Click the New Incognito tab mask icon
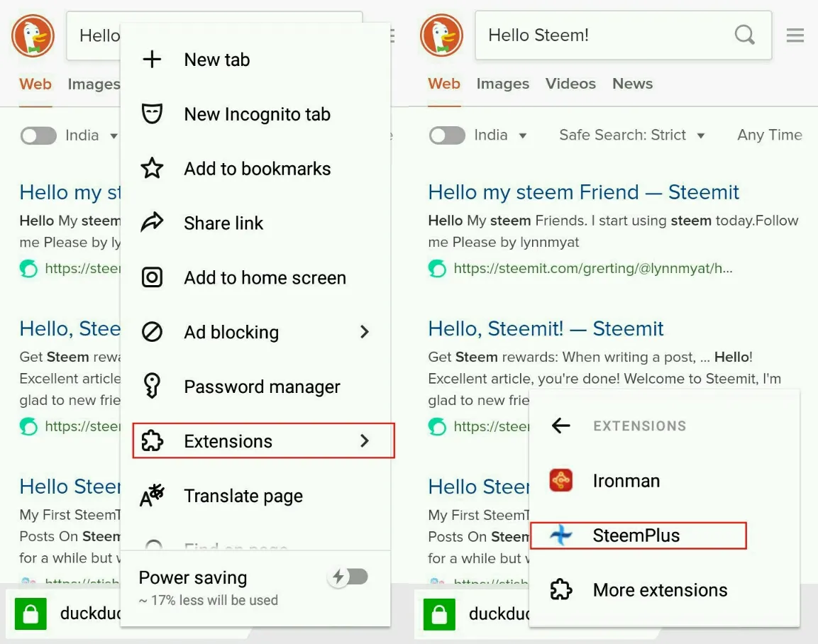This screenshot has width=818, height=644. point(152,113)
